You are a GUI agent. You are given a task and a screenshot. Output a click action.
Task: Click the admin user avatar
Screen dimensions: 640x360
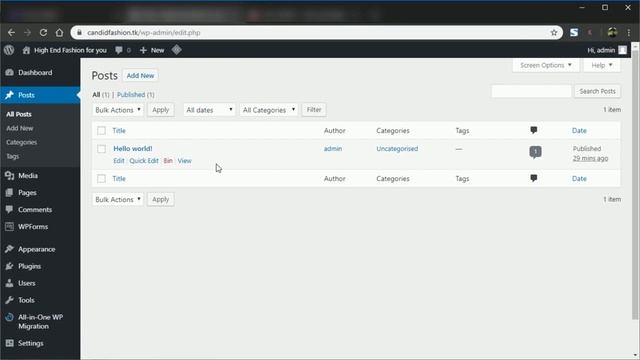[x=622, y=50]
